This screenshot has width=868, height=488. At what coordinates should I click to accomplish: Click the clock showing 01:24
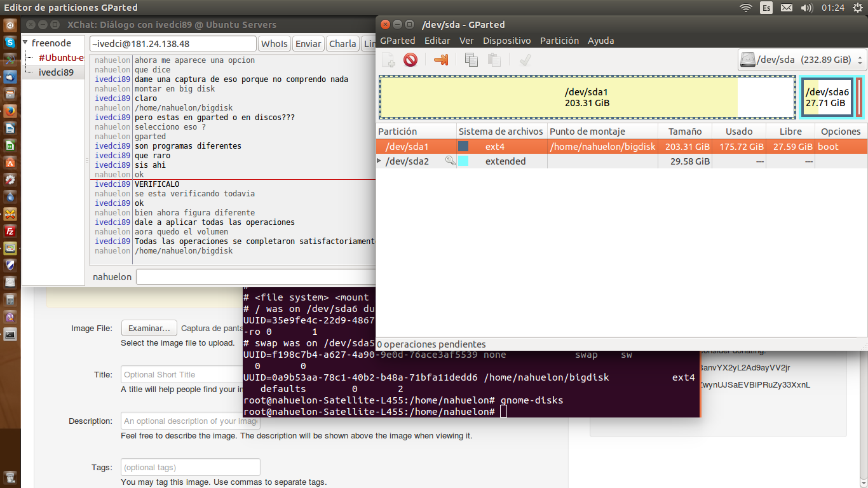pyautogui.click(x=832, y=8)
